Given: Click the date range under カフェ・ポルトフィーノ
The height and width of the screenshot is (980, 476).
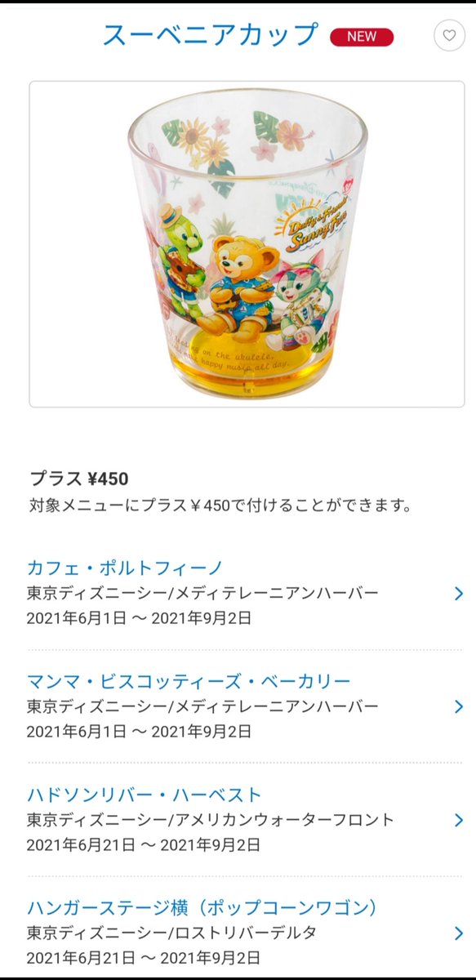Looking at the screenshot, I should [139, 617].
